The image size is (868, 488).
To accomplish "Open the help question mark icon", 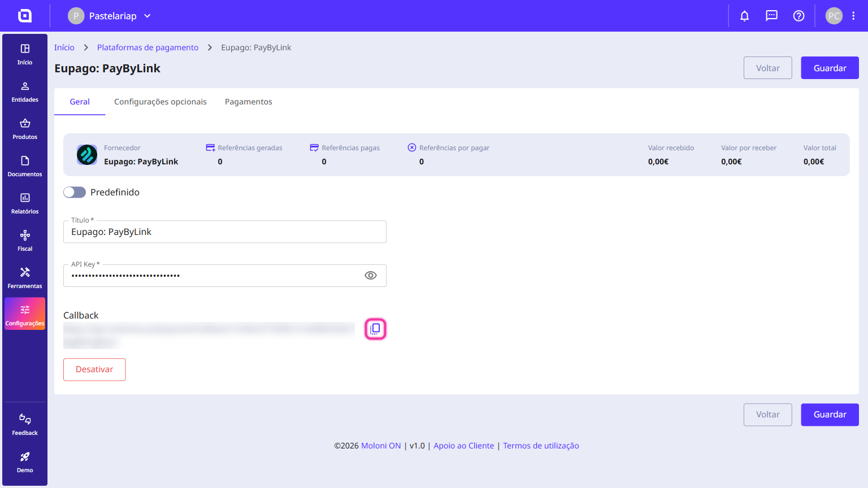I will (x=799, y=16).
